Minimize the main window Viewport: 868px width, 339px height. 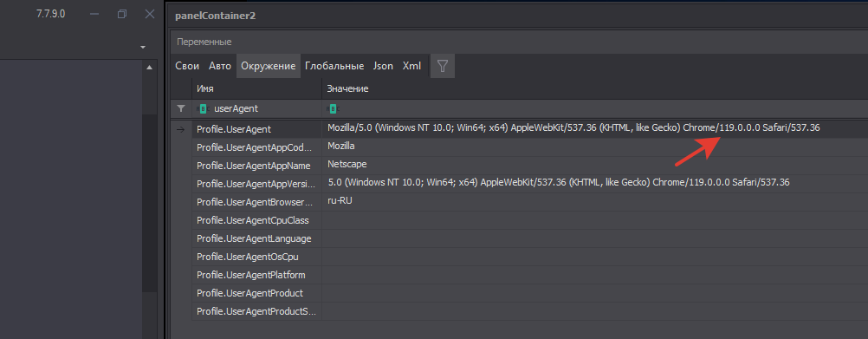pyautogui.click(x=94, y=15)
